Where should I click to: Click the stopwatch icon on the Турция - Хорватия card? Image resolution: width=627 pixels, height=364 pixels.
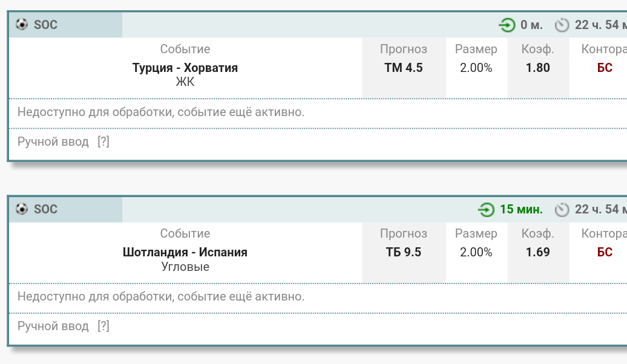click(562, 25)
